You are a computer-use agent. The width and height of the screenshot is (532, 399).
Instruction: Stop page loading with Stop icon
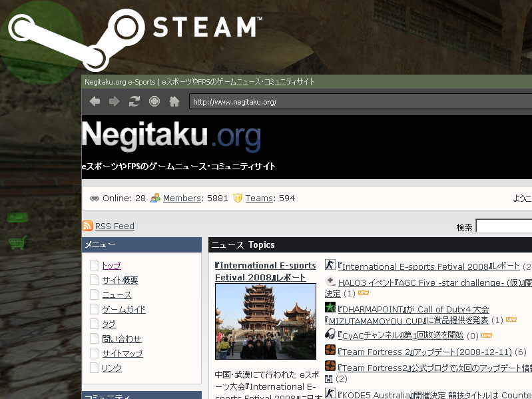[x=154, y=101]
